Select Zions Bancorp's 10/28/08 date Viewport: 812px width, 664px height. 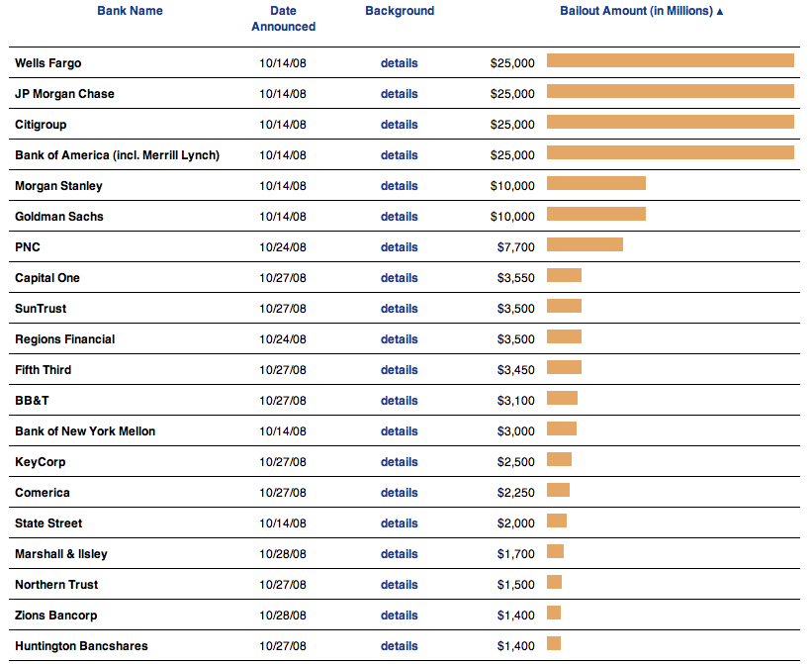[283, 616]
